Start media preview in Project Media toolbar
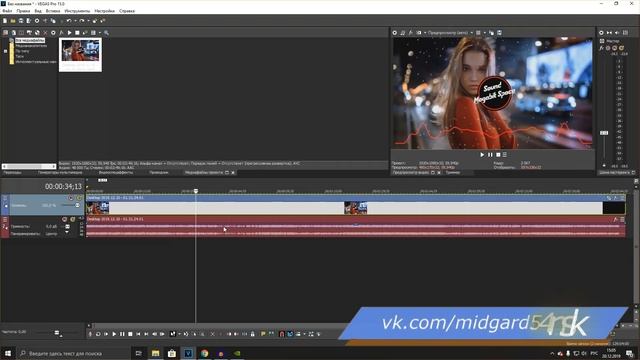Image resolution: width=640 pixels, height=360 pixels. (x=69, y=33)
